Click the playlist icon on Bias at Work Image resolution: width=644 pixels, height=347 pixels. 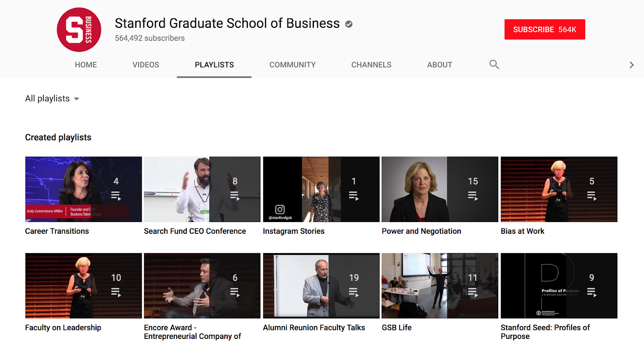pyautogui.click(x=592, y=196)
